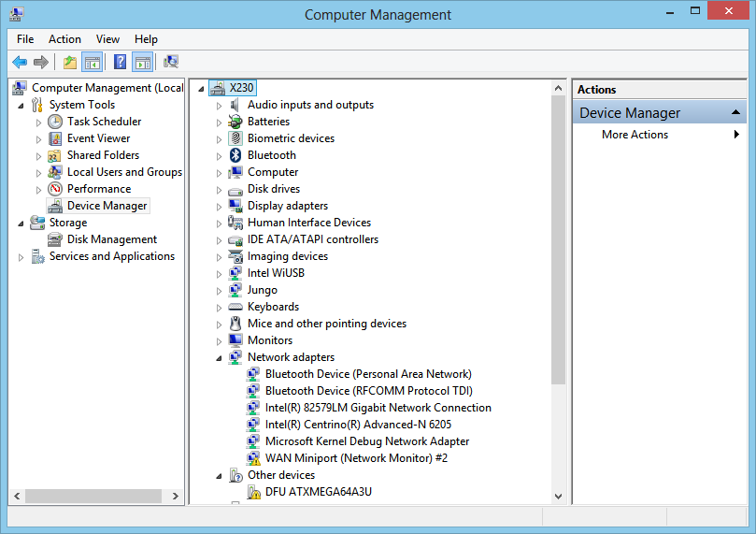Select Microsoft Kernel Debug Network Adapter
The height and width of the screenshot is (534, 756).
tap(367, 441)
